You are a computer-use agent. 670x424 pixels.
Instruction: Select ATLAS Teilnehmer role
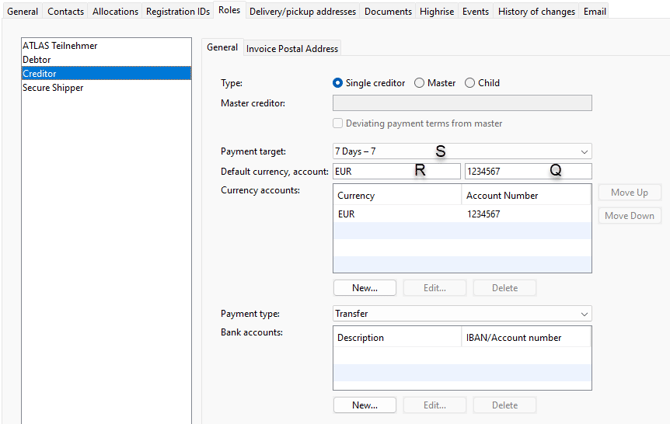(61, 46)
